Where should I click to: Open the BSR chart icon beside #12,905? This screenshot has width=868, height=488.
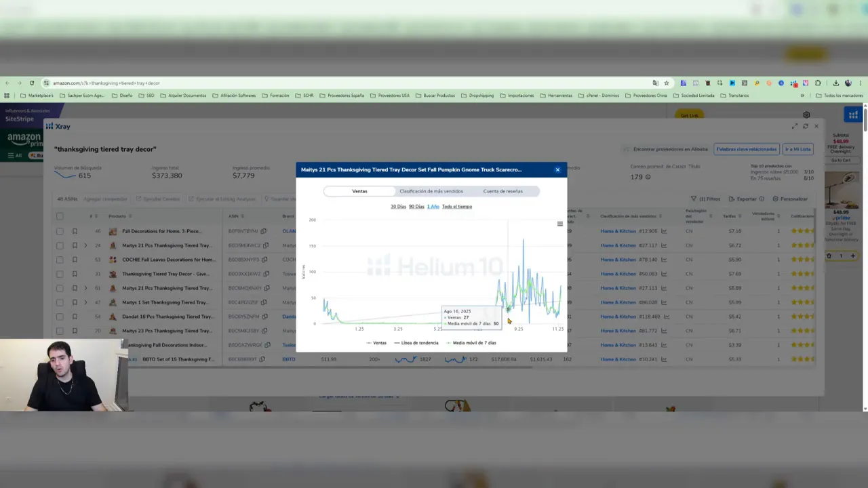coord(664,231)
